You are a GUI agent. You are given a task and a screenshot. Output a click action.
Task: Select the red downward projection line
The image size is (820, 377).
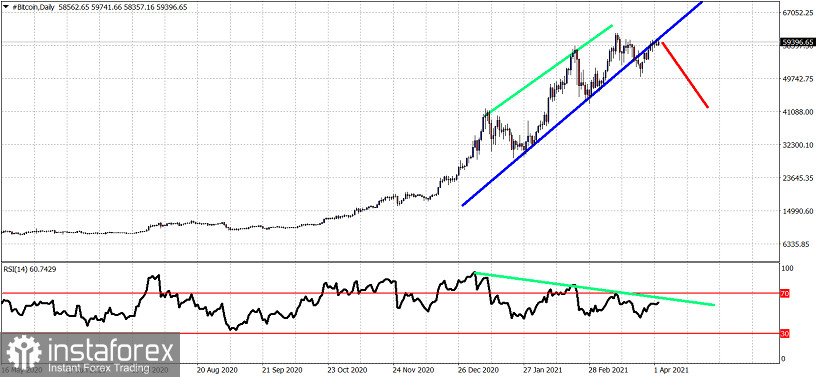point(686,75)
